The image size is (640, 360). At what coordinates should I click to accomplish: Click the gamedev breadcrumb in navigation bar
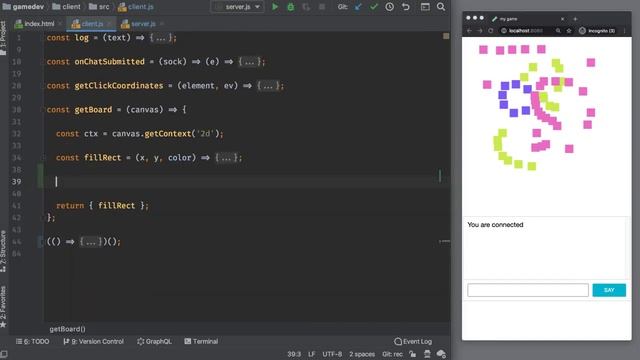[x=23, y=7]
